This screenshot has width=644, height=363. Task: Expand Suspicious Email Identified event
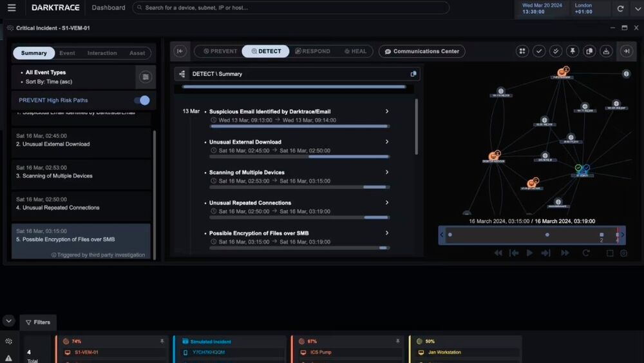[387, 112]
